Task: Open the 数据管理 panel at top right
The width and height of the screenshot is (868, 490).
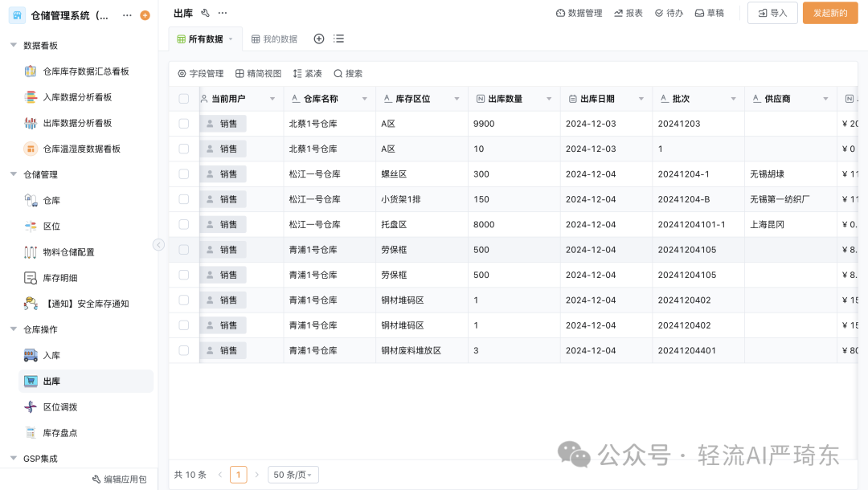Action: pyautogui.click(x=579, y=13)
